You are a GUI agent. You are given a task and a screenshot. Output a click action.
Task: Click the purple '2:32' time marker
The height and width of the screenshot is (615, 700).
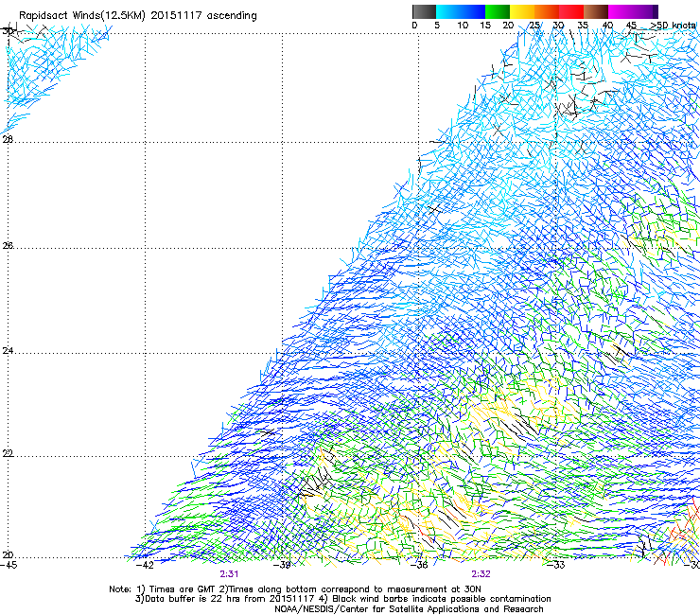[481, 574]
